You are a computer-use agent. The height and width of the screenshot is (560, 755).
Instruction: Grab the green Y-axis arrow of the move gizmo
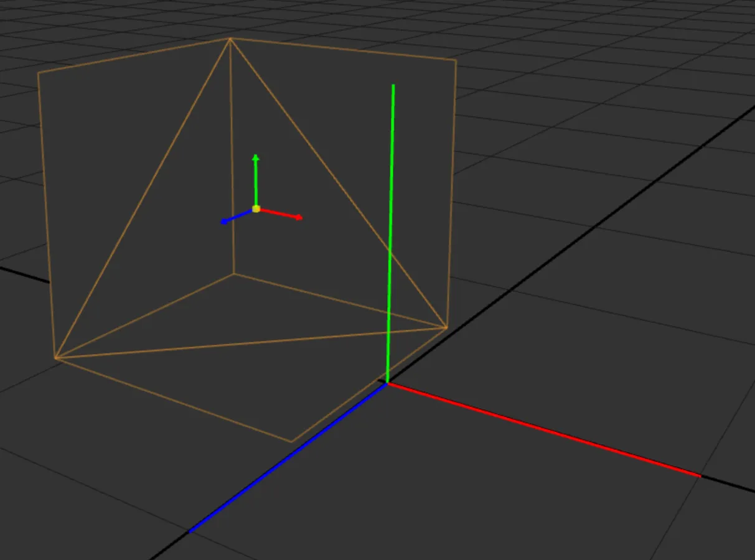[x=255, y=180]
